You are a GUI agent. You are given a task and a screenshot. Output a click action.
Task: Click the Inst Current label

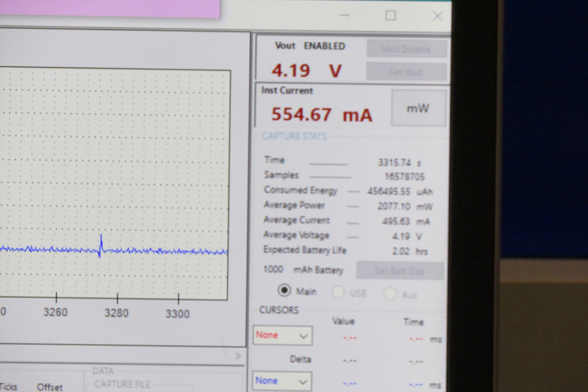287,90
